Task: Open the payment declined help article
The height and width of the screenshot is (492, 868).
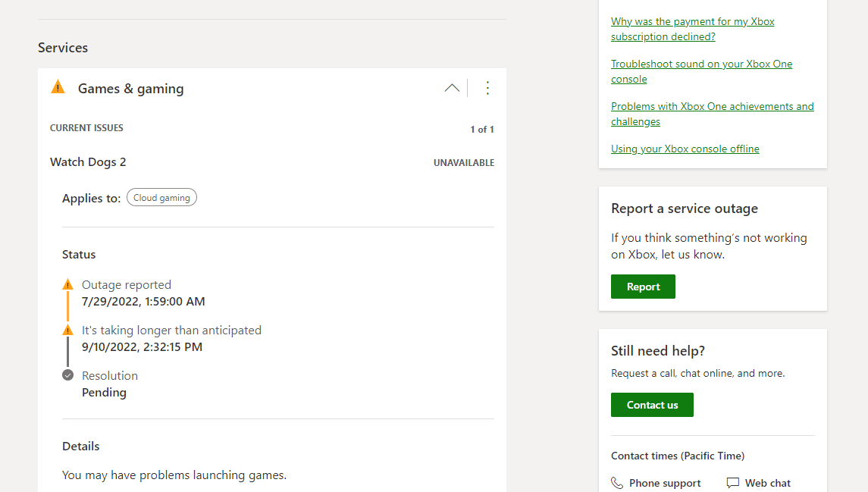Action: coord(692,28)
